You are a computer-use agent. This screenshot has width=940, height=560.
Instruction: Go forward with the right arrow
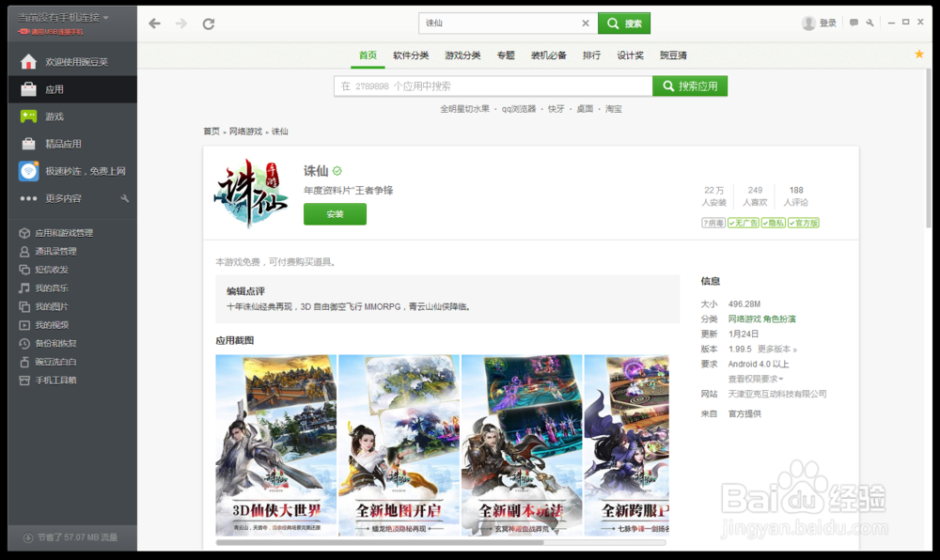[x=181, y=23]
